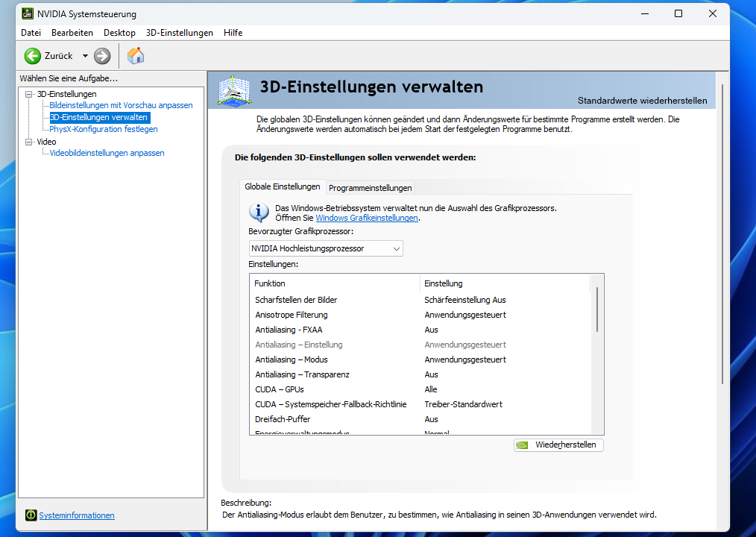
Task: Open the 3D-Einstellungen menu
Action: click(x=180, y=33)
